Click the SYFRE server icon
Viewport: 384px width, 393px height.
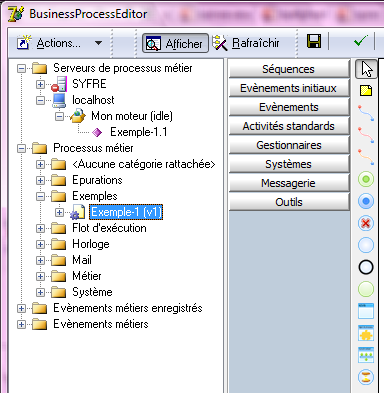(59, 84)
